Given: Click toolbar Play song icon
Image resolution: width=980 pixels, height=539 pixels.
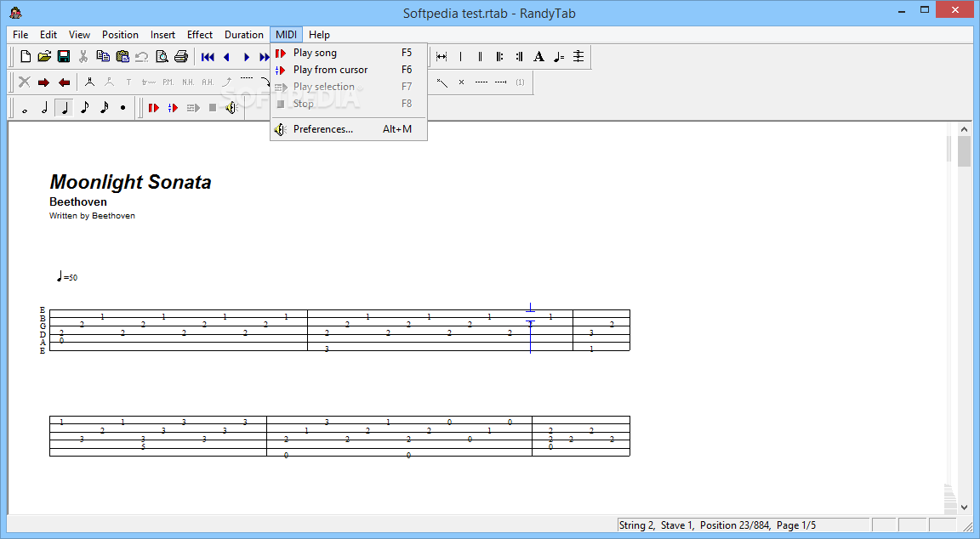Looking at the screenshot, I should click(x=154, y=108).
